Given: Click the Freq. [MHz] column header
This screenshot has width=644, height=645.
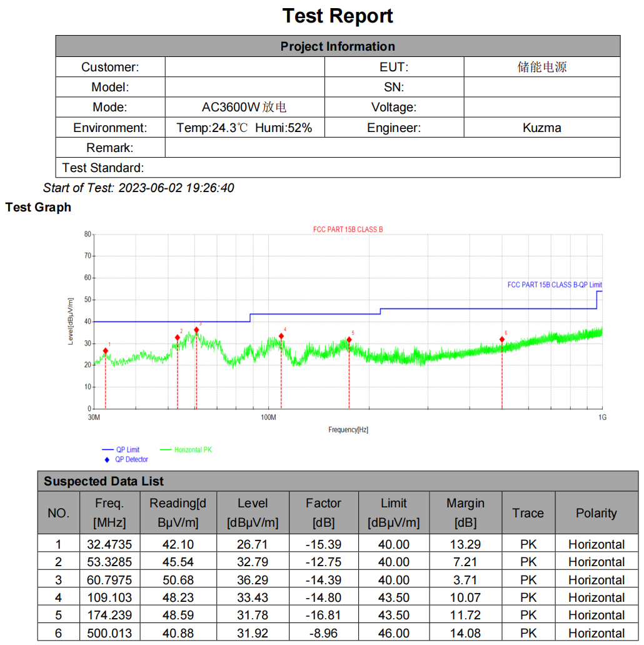Looking at the screenshot, I should [109, 512].
